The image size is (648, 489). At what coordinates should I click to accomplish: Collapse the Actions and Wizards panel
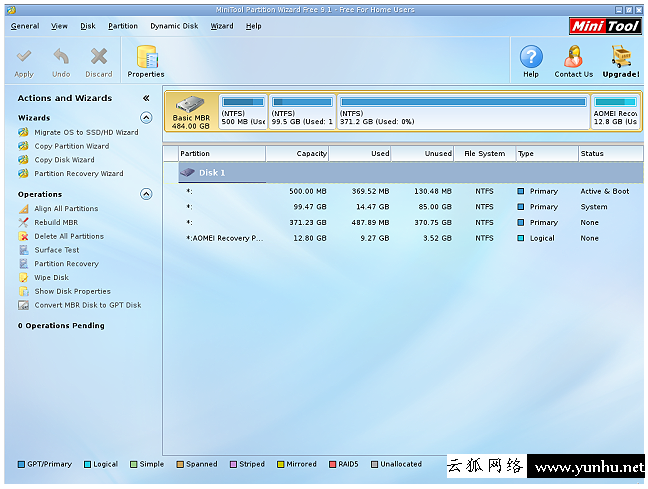point(146,98)
